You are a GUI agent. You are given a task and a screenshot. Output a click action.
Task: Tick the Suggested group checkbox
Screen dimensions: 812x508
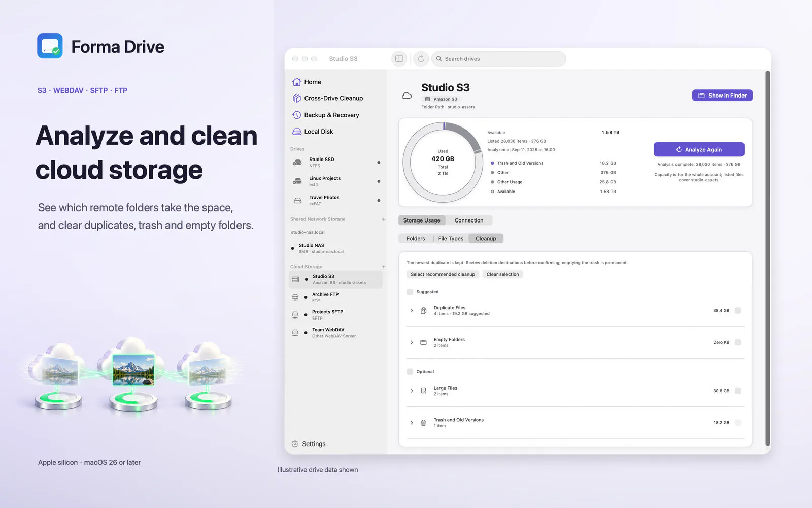[x=410, y=292]
